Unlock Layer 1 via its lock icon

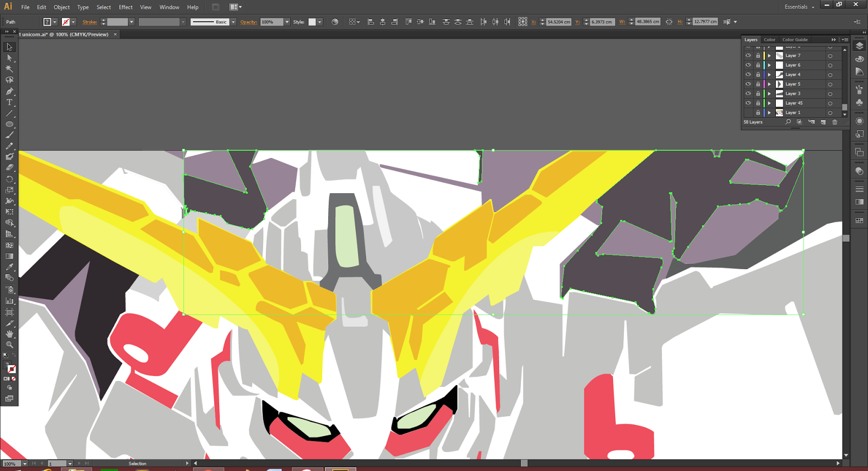click(758, 112)
